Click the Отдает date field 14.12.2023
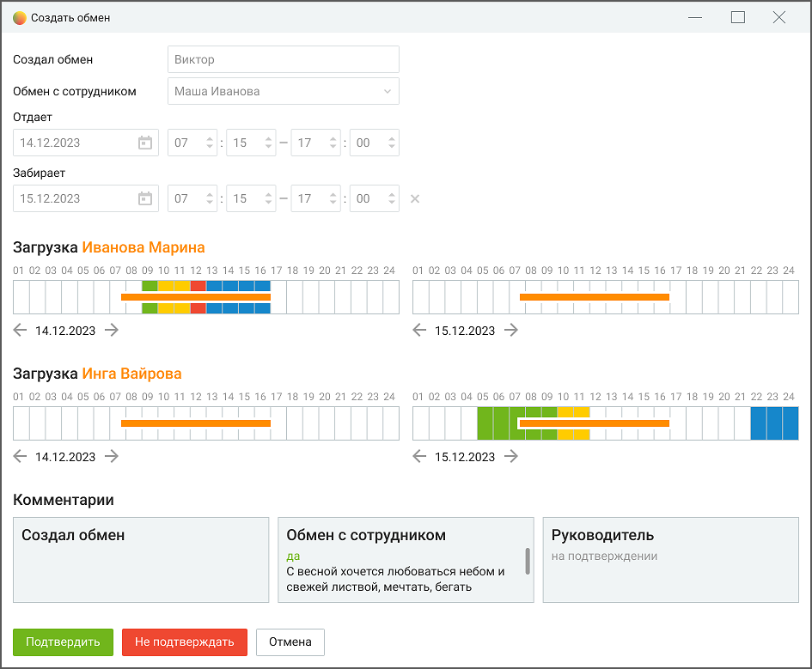Screen dimensions: 812x669 [86, 143]
